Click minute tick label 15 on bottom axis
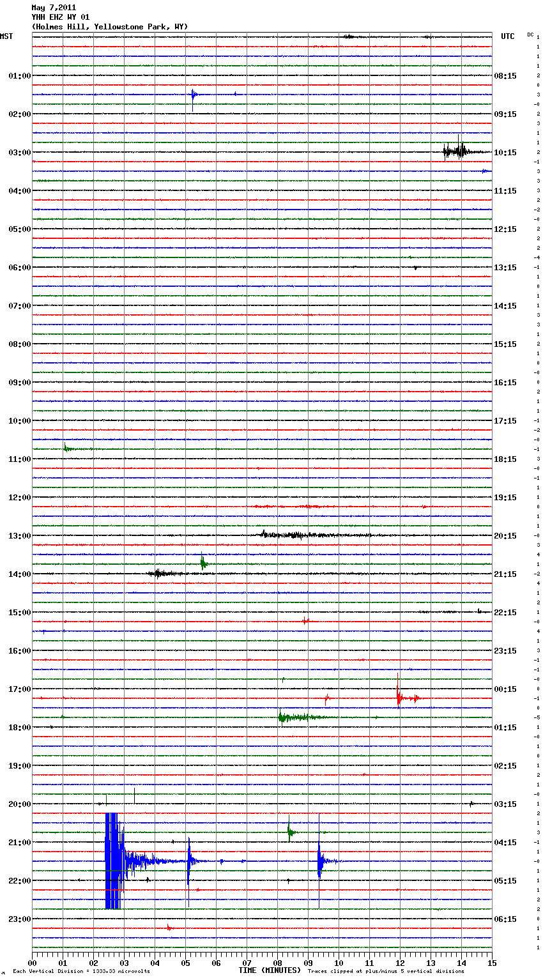Viewport: 543px width, 980px height. pos(492,962)
